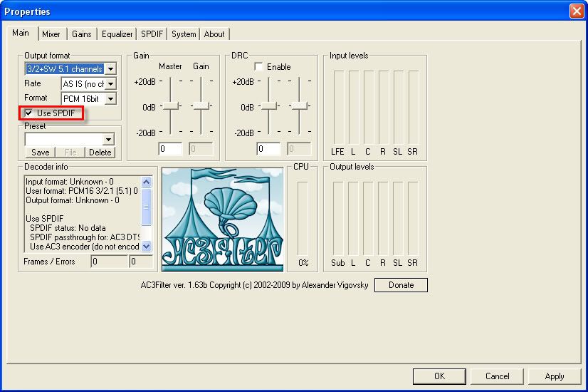Click the second DRC slider thumb
The width and height of the screenshot is (588, 392).
click(x=300, y=106)
